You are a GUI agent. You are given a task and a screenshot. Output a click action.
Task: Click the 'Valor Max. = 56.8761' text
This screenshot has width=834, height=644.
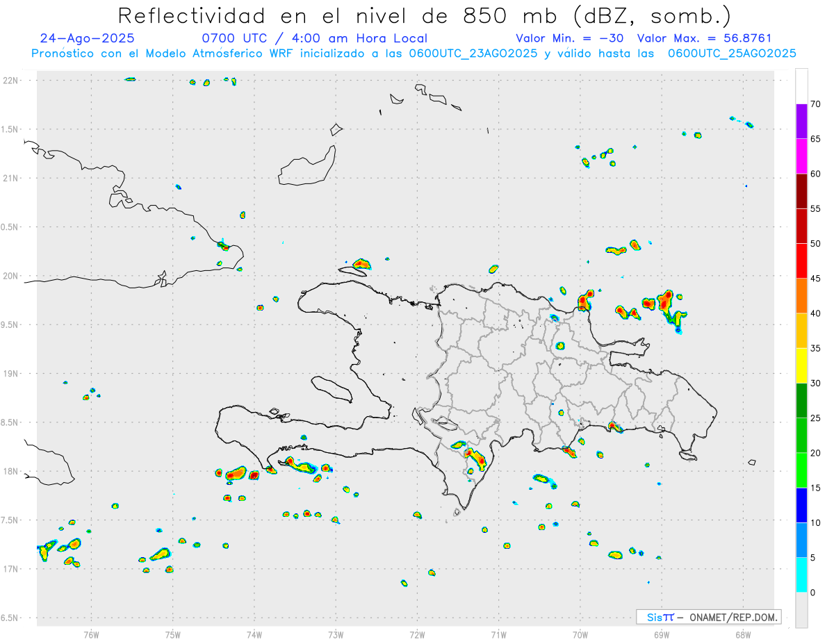tap(705, 38)
